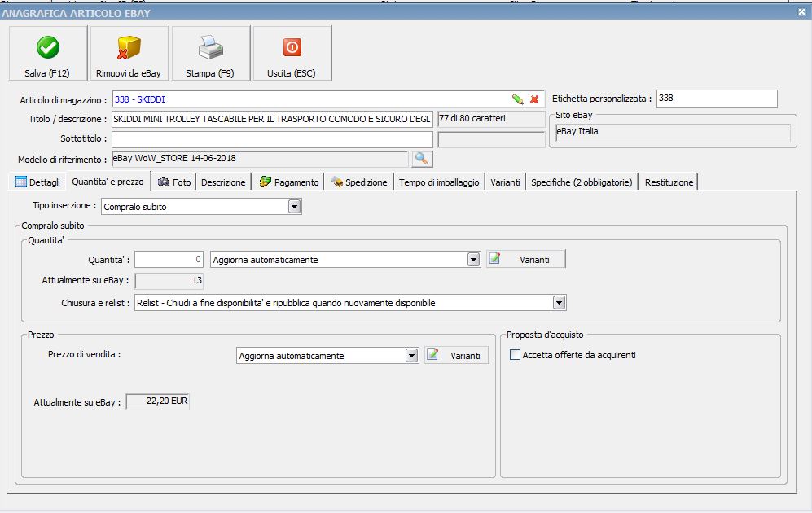
Task: Click Varianti button in Quantita' section
Action: pyautogui.click(x=525, y=259)
